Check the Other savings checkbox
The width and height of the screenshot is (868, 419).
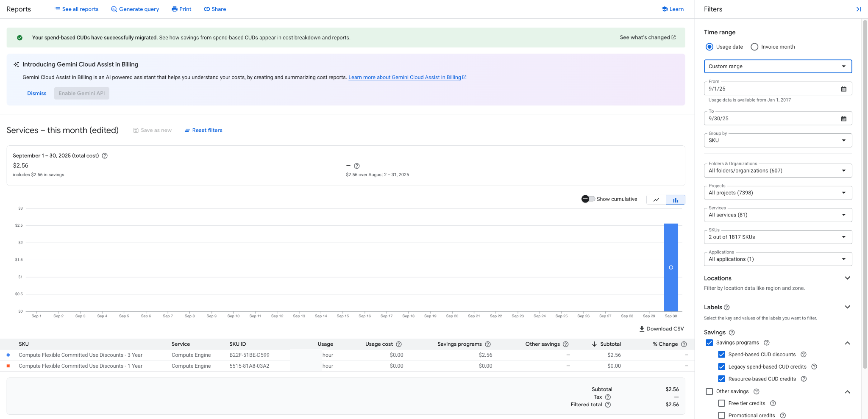point(709,391)
